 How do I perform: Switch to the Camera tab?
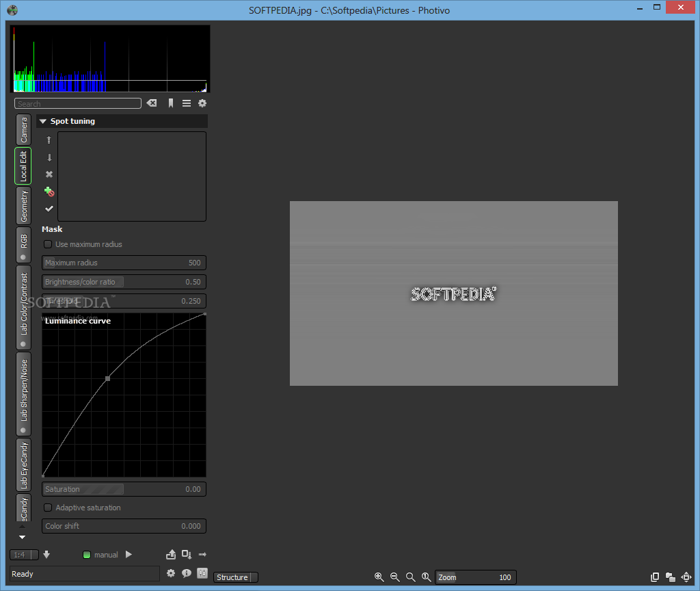[x=24, y=129]
